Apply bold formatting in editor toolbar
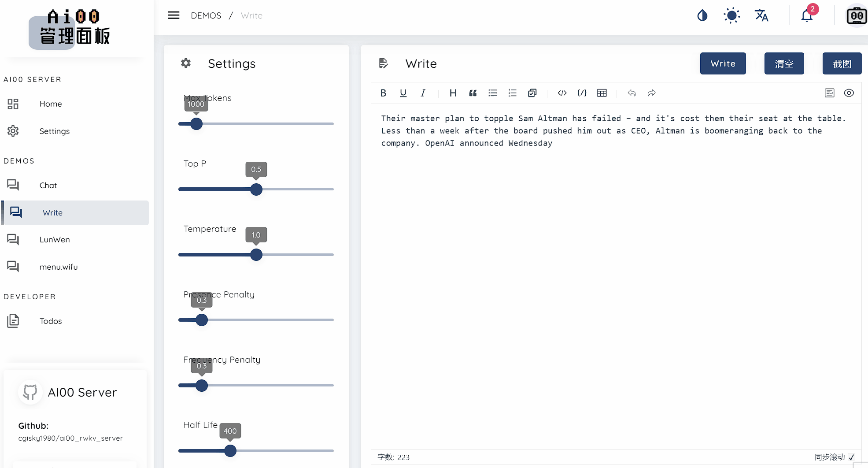Viewport: 868px width, 468px height. coord(383,93)
